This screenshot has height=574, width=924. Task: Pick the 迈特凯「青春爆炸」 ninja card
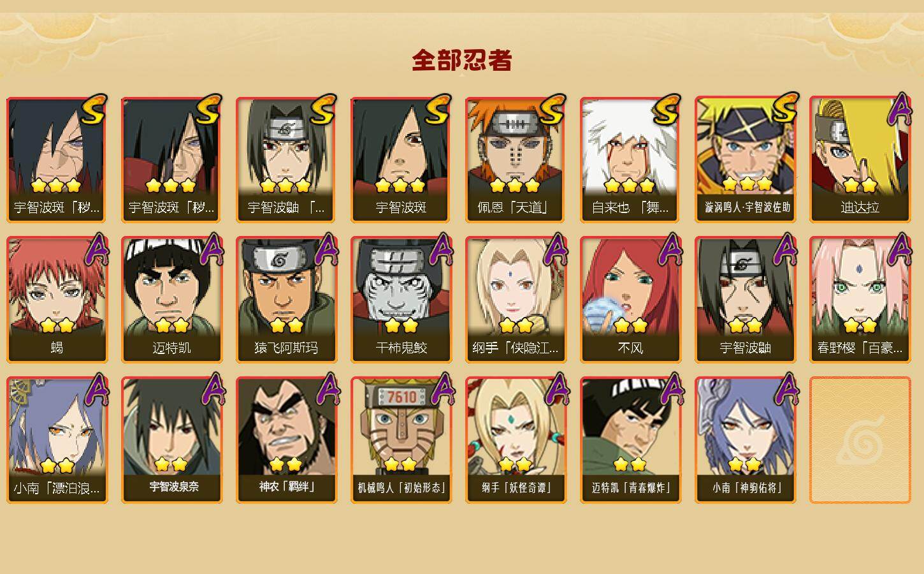click(630, 440)
